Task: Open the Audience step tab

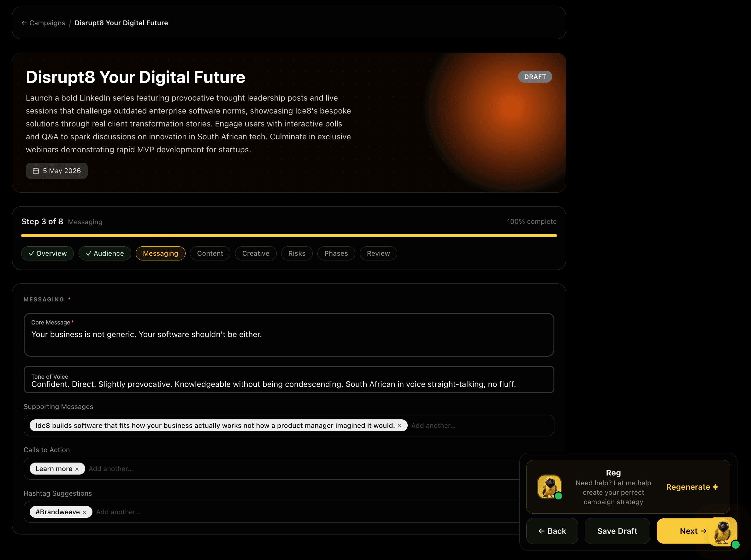Action: (x=105, y=253)
